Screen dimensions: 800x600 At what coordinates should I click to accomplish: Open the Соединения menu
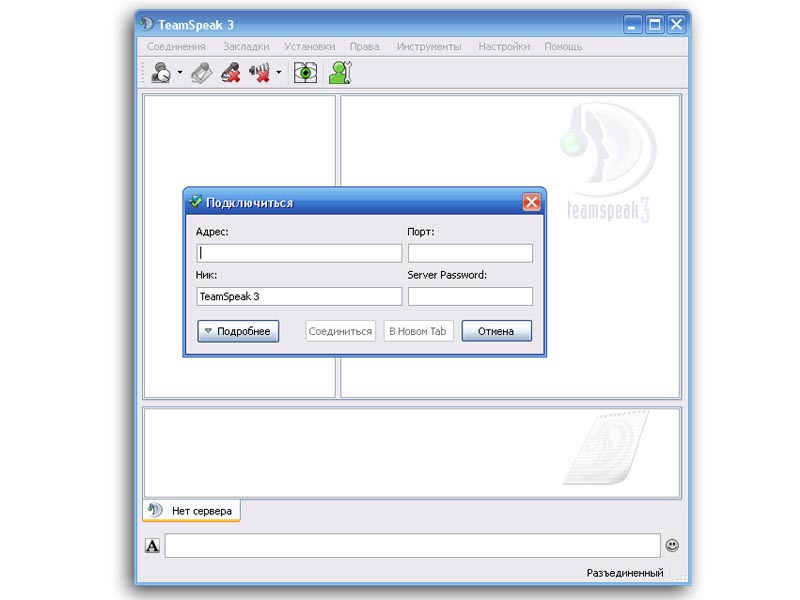click(x=176, y=46)
